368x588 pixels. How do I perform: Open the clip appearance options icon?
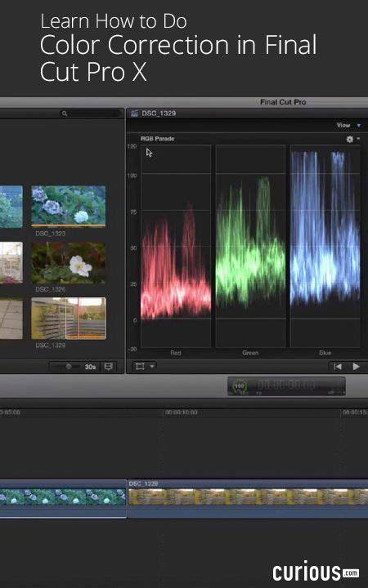(109, 367)
